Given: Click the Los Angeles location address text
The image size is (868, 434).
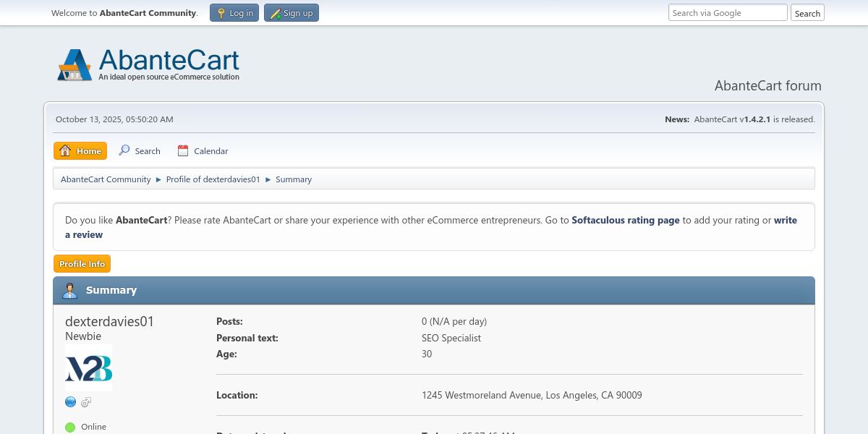Looking at the screenshot, I should tap(532, 395).
